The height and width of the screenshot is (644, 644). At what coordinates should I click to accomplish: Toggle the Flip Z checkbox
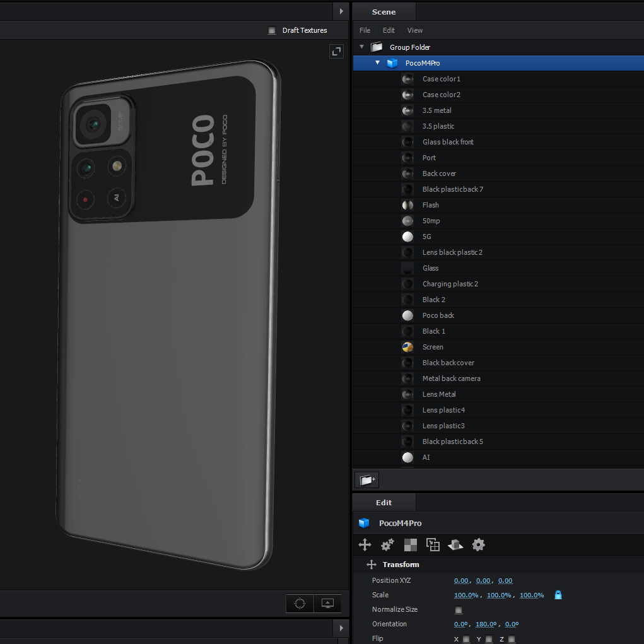512,639
